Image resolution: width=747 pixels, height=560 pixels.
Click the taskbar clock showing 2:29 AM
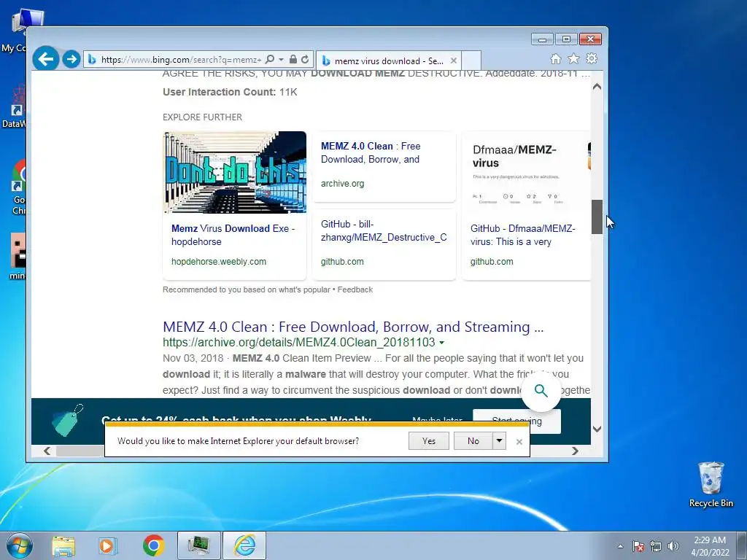coord(710,546)
